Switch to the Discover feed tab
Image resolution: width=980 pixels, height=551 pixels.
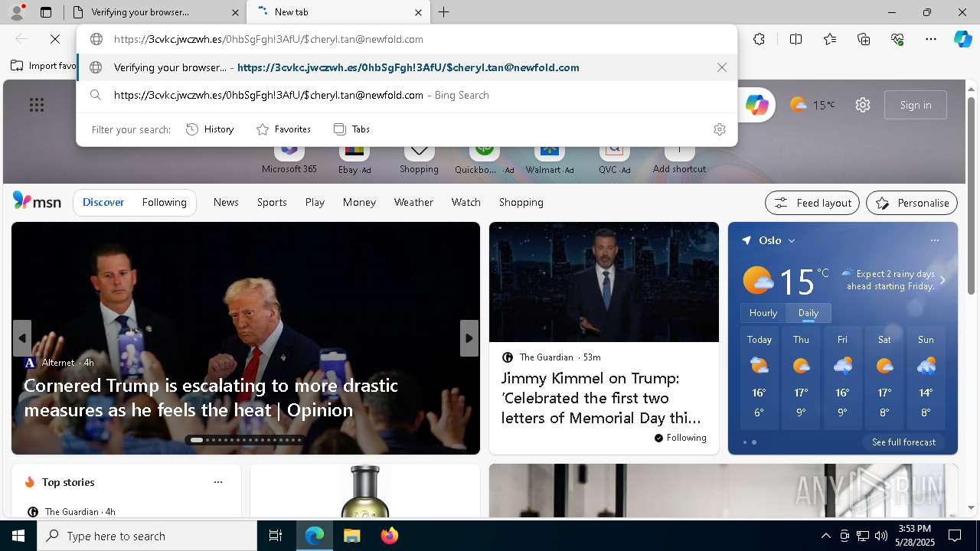click(x=103, y=202)
